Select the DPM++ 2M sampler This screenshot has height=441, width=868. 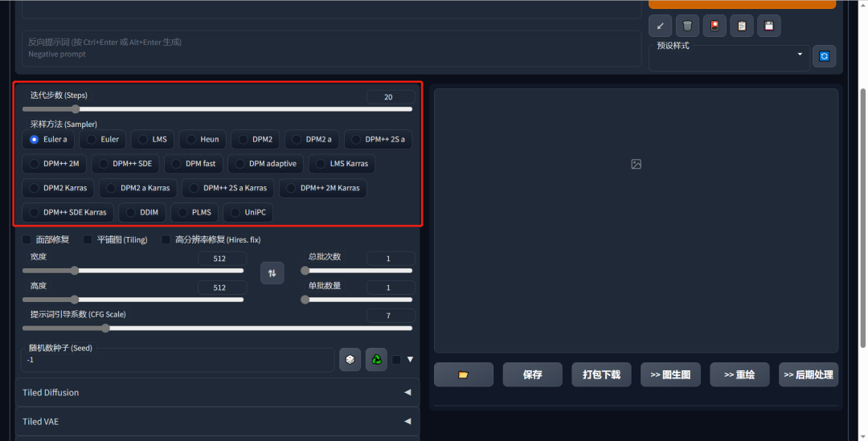(x=55, y=163)
